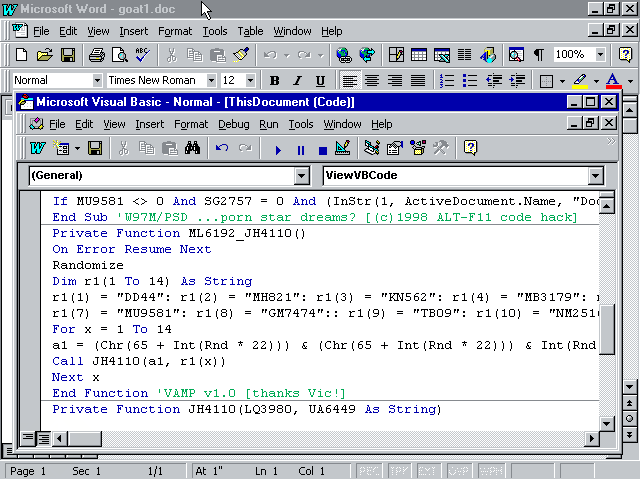The width and height of the screenshot is (640, 480).
Task: Click the Format Painter brush icon
Action: (241, 54)
